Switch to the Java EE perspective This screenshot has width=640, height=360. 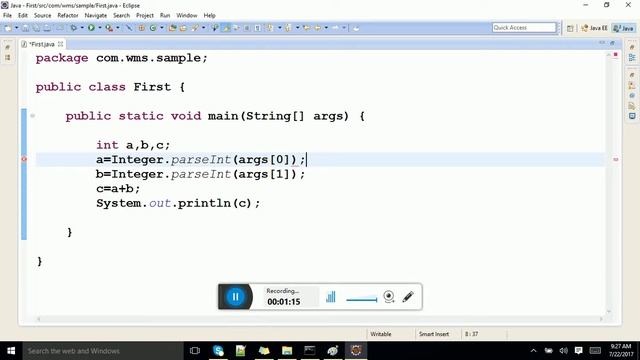(x=594, y=28)
